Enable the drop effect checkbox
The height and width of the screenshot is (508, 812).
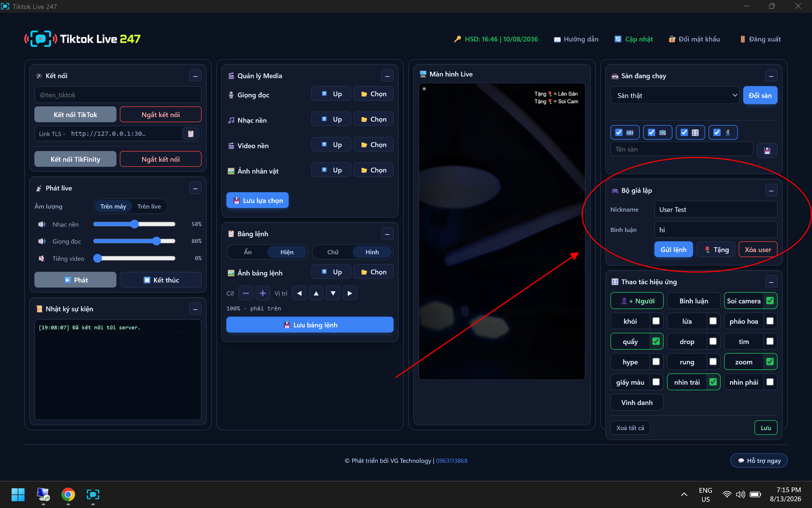[713, 341]
